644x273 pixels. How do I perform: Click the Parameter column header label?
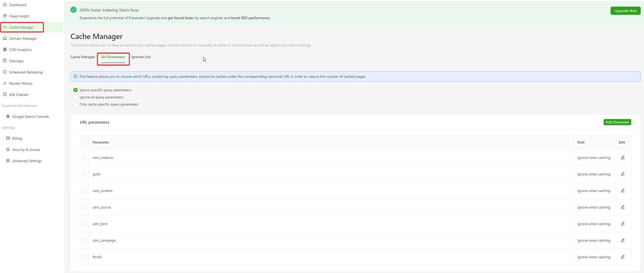[101, 142]
